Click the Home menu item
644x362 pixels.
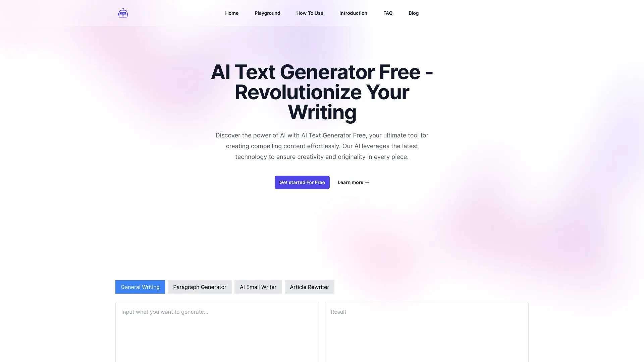click(x=232, y=13)
